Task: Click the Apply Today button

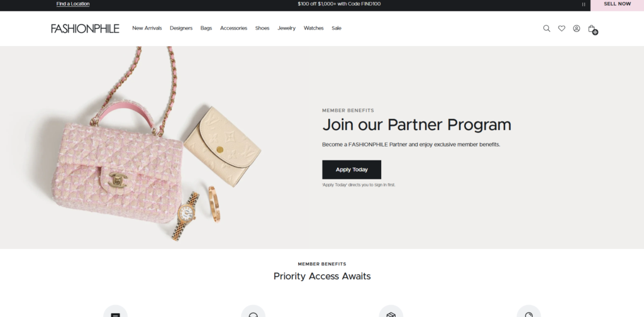Action: point(352,170)
